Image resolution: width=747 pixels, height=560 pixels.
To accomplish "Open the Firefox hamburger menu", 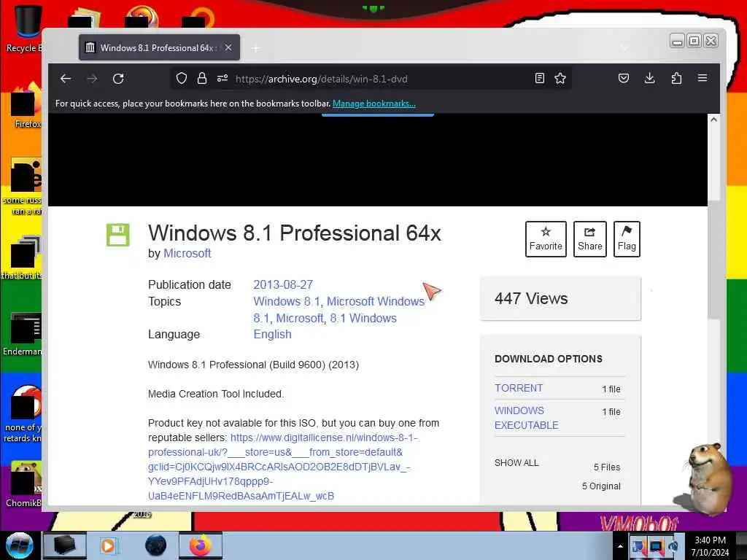I will pyautogui.click(x=703, y=78).
